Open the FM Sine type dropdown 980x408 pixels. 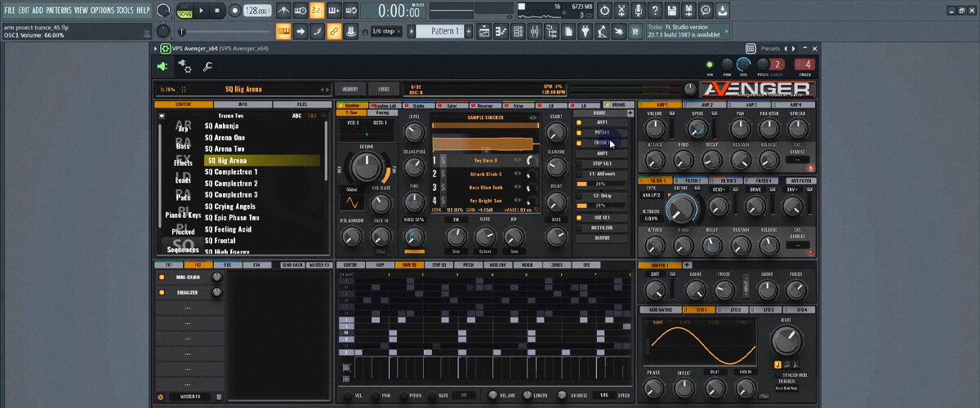(x=457, y=251)
